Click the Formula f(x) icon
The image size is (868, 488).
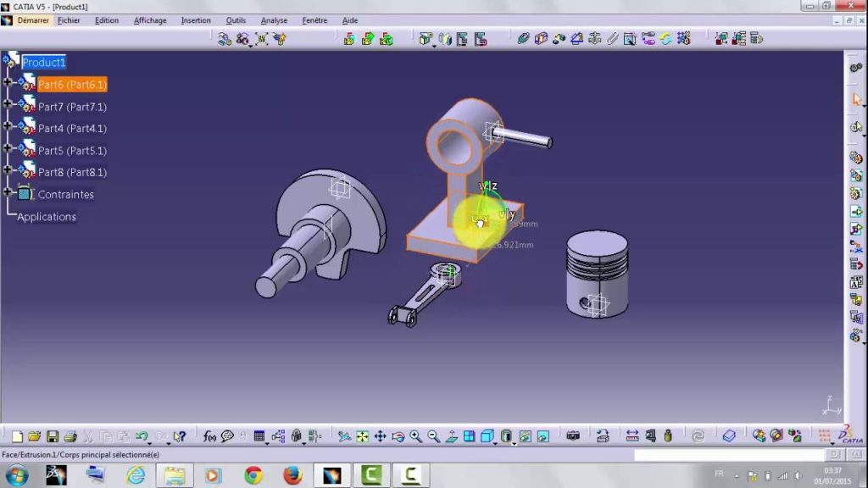pyautogui.click(x=209, y=436)
